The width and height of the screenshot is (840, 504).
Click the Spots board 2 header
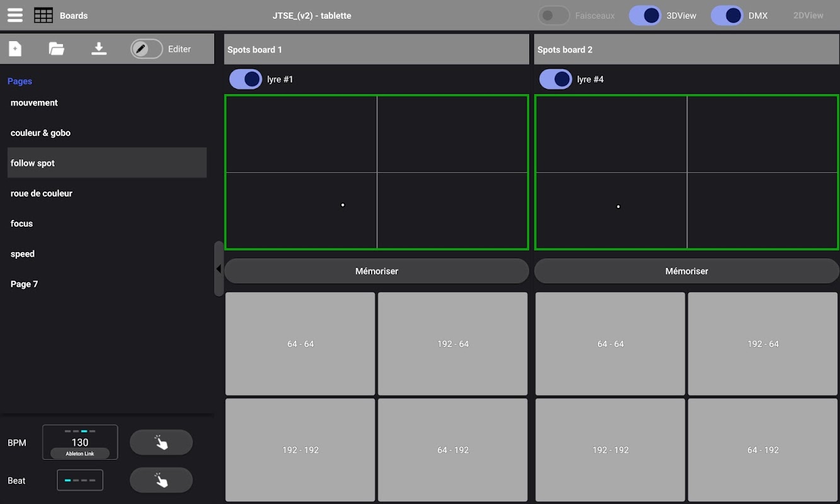tap(687, 49)
